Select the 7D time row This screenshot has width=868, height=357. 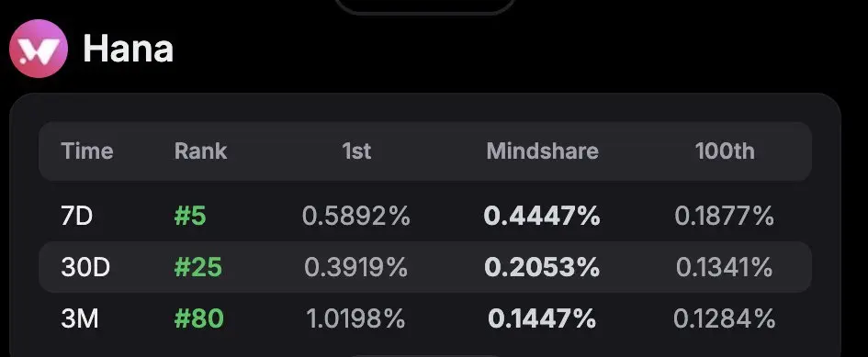tap(425, 216)
